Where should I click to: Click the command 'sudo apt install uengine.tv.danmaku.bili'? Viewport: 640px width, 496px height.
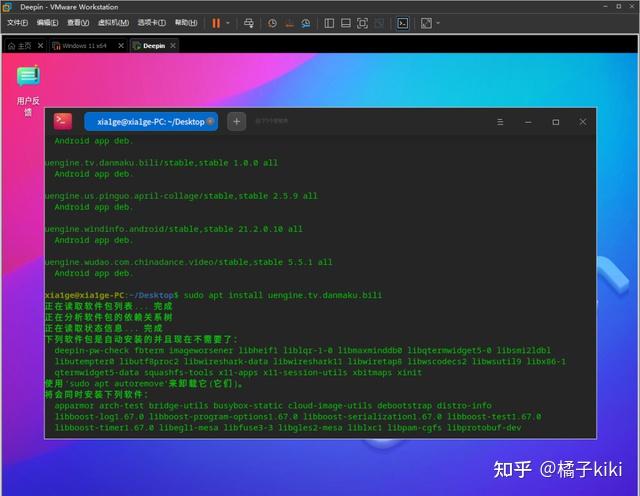point(283,295)
